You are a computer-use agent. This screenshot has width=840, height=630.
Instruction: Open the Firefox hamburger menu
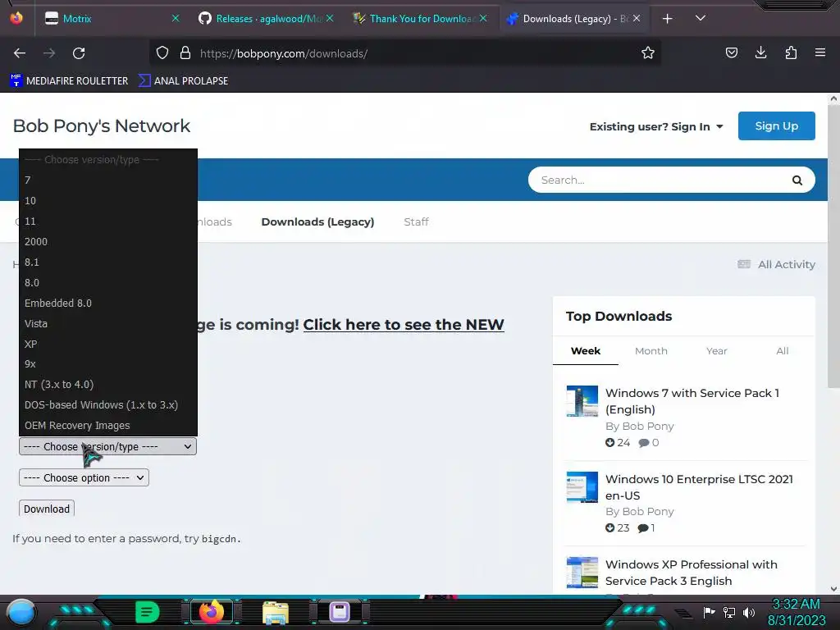(820, 52)
